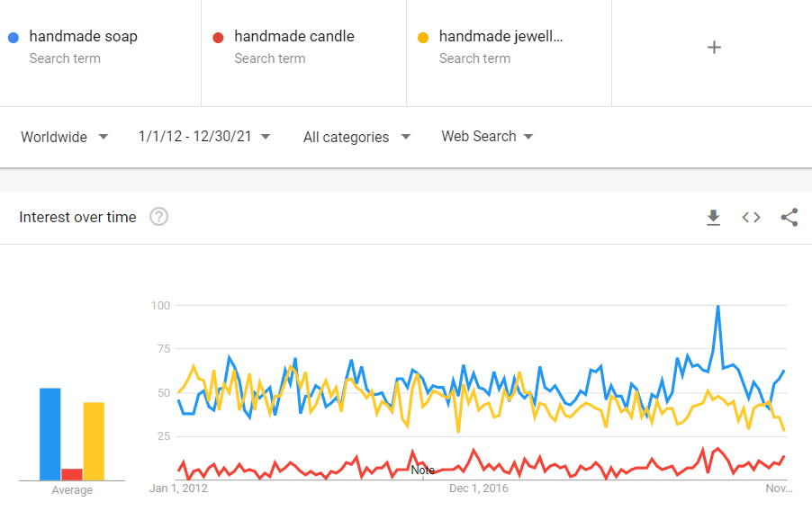
Task: Expand the All categories dropdown
Action: (356, 137)
